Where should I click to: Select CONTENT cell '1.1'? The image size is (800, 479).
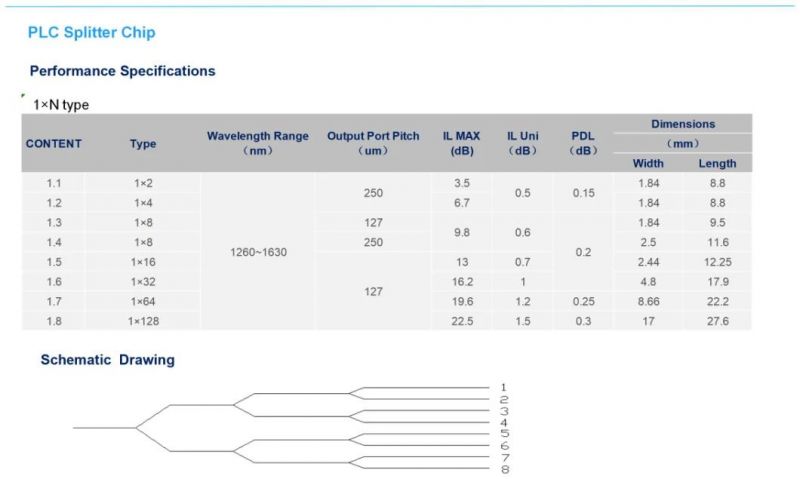pyautogui.click(x=54, y=183)
